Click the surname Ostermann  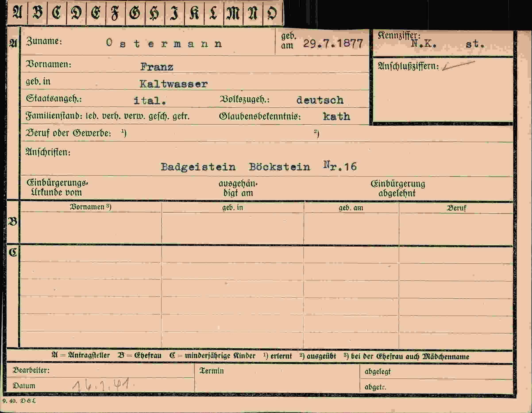pyautogui.click(x=164, y=43)
